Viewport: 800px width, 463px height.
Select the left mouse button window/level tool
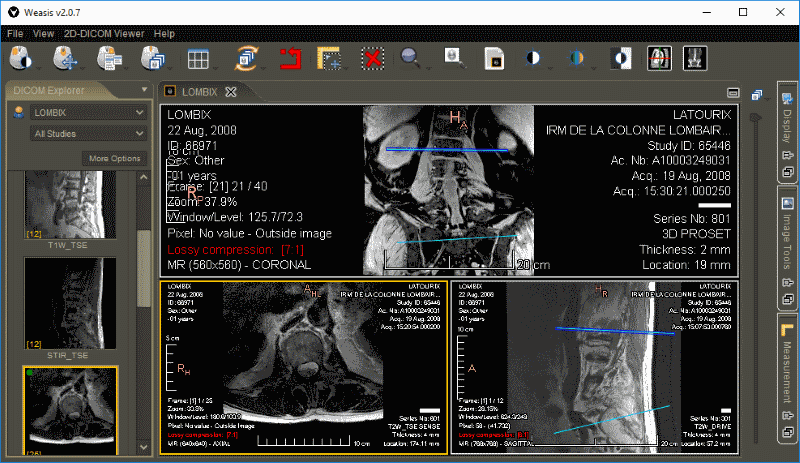21,58
